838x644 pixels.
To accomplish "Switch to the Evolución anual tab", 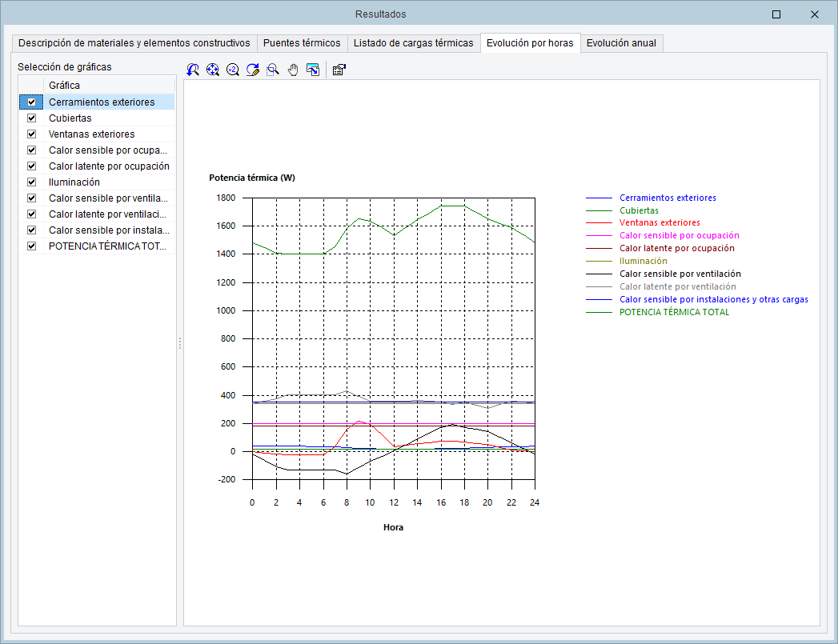I will pos(621,43).
